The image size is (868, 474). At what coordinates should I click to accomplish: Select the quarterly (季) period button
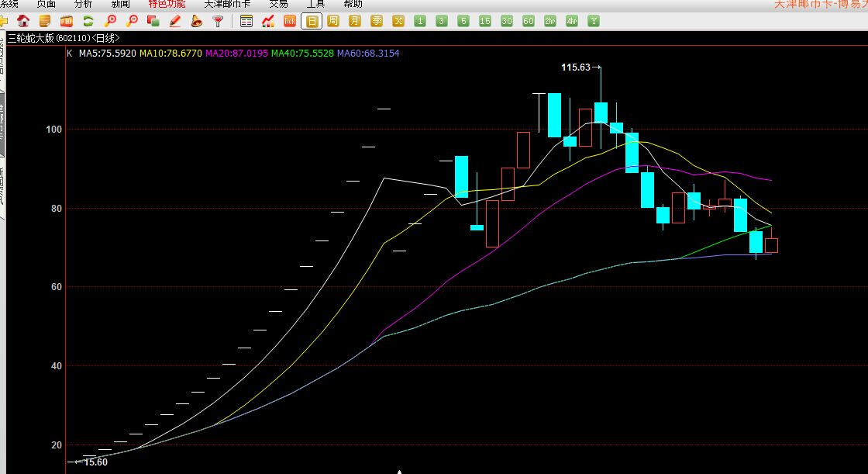[x=377, y=21]
